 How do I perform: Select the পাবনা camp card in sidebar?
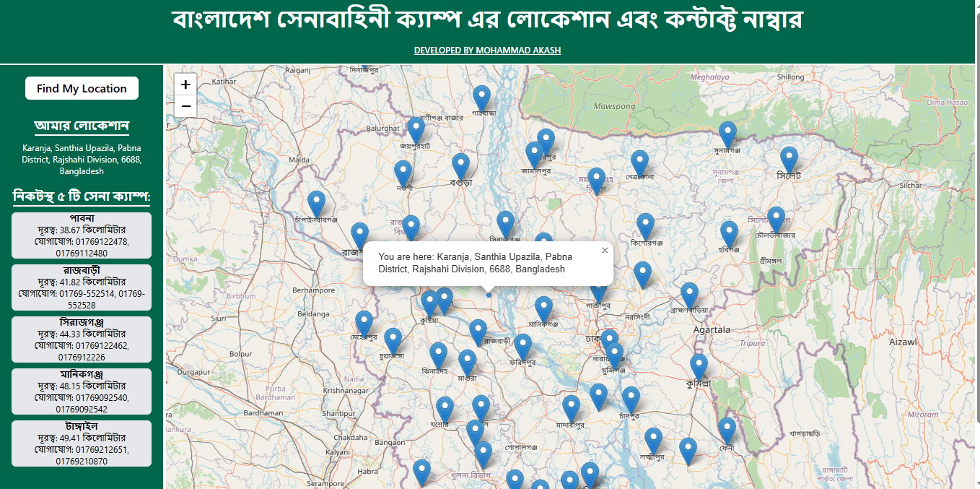point(82,235)
